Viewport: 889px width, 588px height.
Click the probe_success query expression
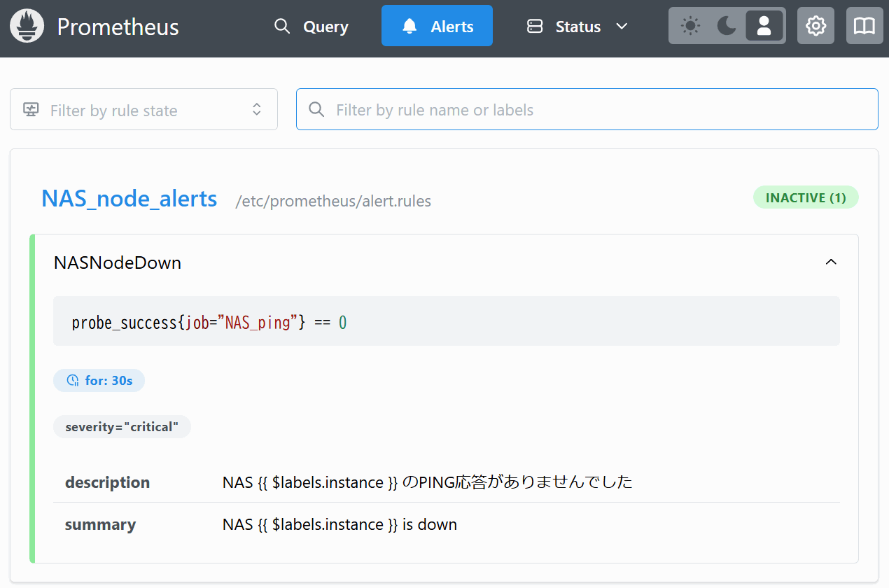coord(209,323)
